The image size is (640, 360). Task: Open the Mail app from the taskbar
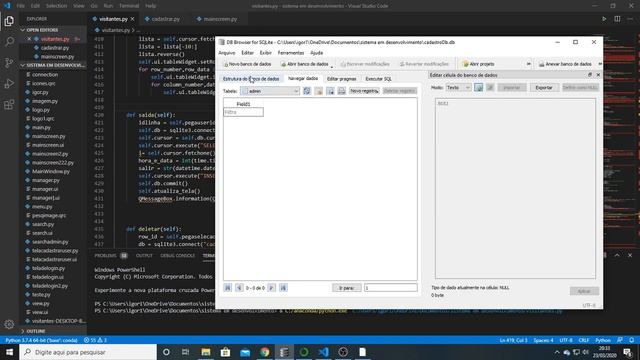coord(245,352)
